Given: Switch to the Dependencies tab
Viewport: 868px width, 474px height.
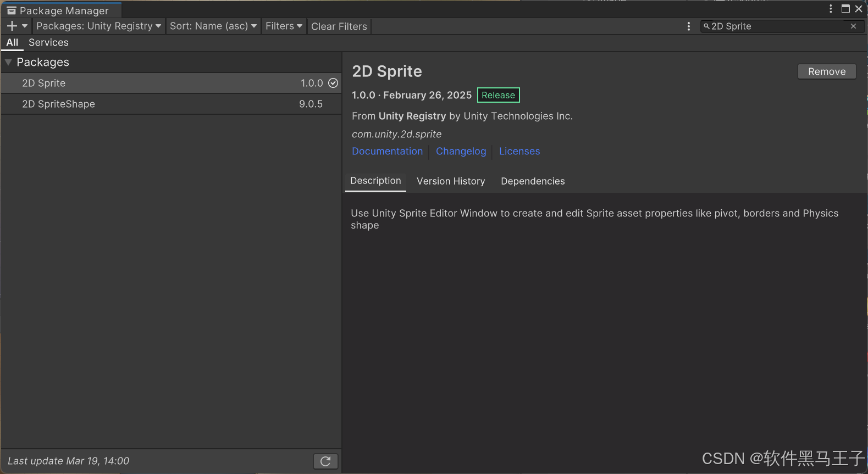Looking at the screenshot, I should [533, 181].
